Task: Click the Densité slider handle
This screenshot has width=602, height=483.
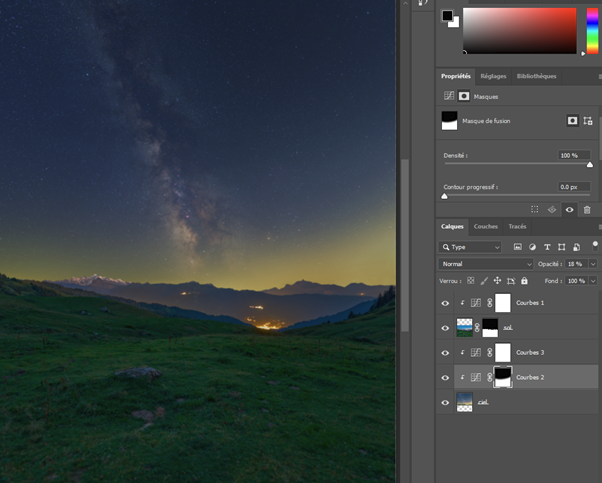Action: tap(590, 165)
